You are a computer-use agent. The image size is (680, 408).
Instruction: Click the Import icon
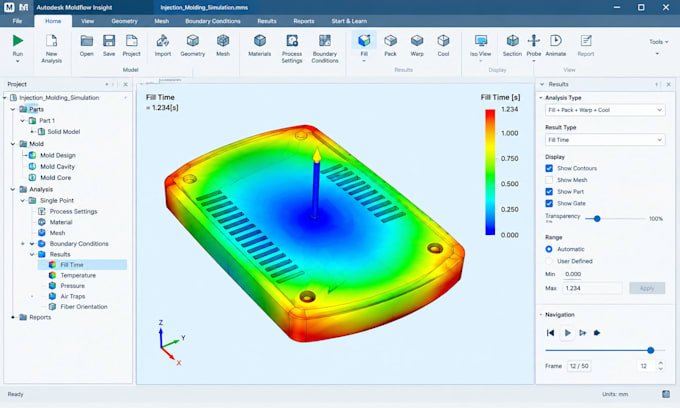[163, 41]
